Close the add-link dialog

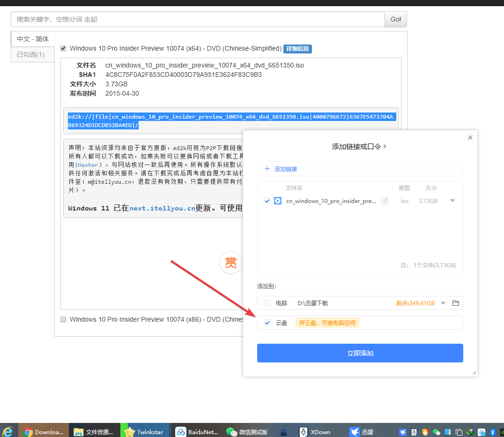pyautogui.click(x=470, y=138)
